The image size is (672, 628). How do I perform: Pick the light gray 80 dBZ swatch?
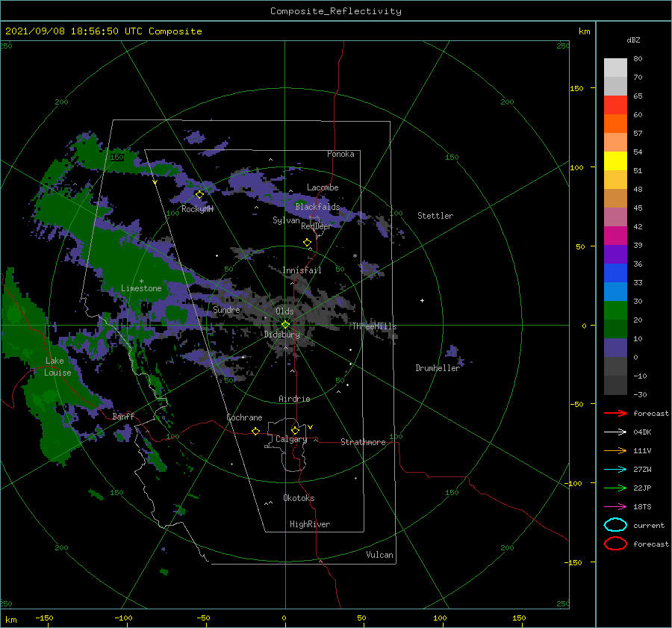615,68
